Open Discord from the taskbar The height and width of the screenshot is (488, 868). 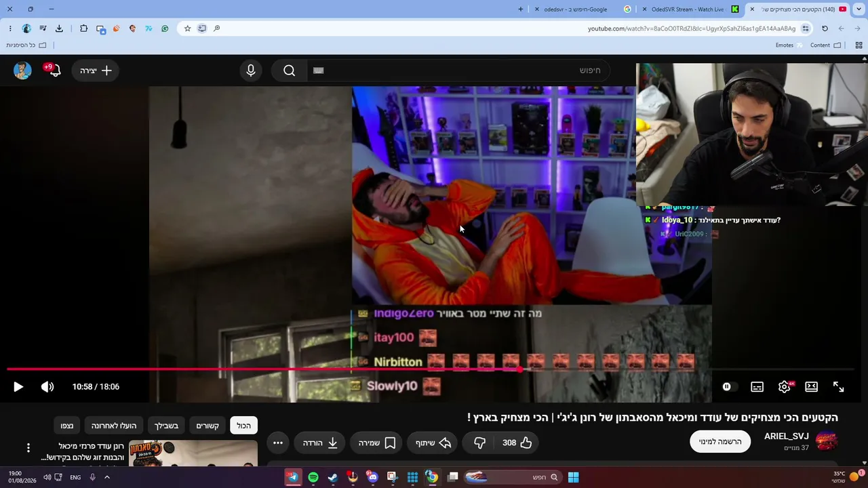tap(372, 477)
